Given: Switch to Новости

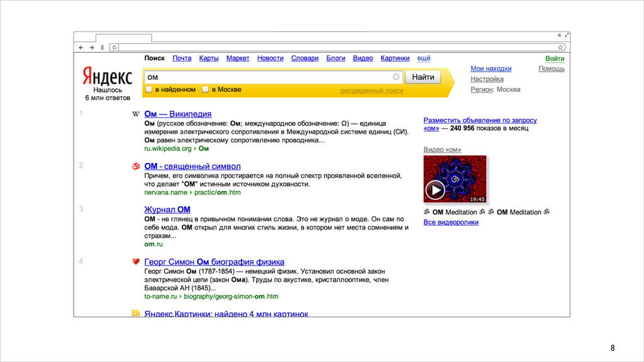Looking at the screenshot, I should coord(270,58).
